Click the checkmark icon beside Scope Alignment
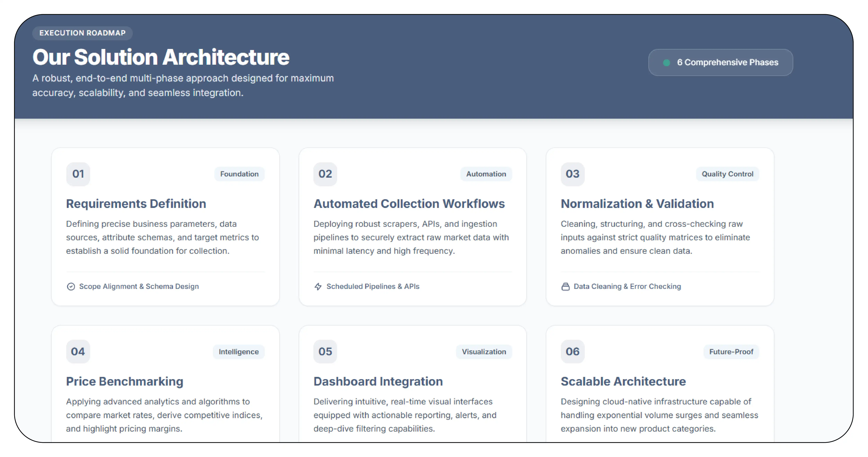868x457 pixels. [x=71, y=286]
